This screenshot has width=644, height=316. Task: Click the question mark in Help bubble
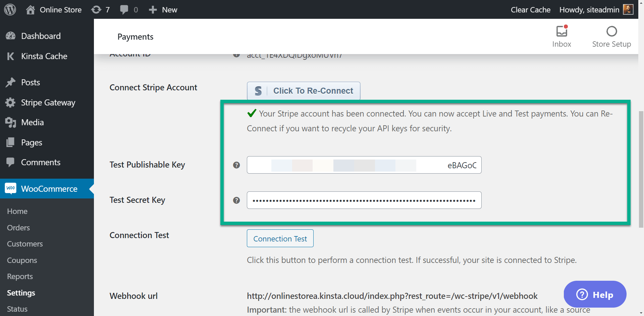(582, 295)
